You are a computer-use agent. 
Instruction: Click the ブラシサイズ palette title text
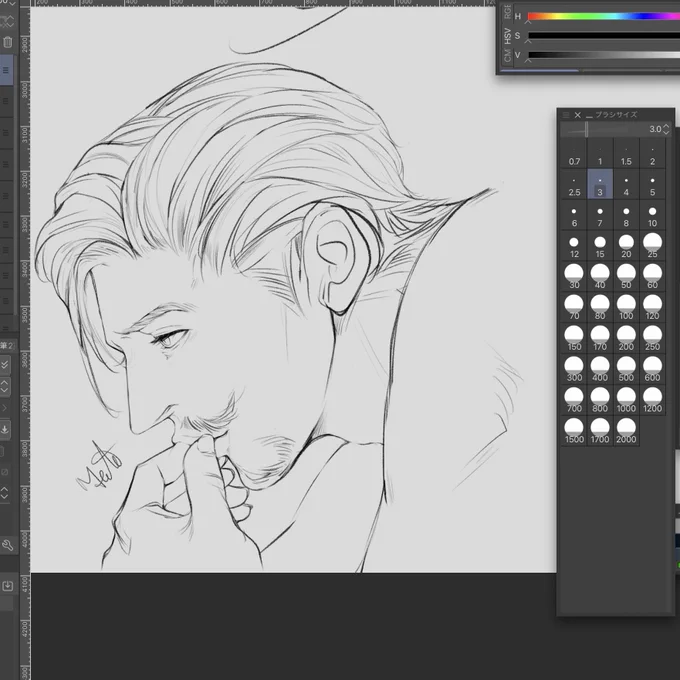pyautogui.click(x=616, y=115)
